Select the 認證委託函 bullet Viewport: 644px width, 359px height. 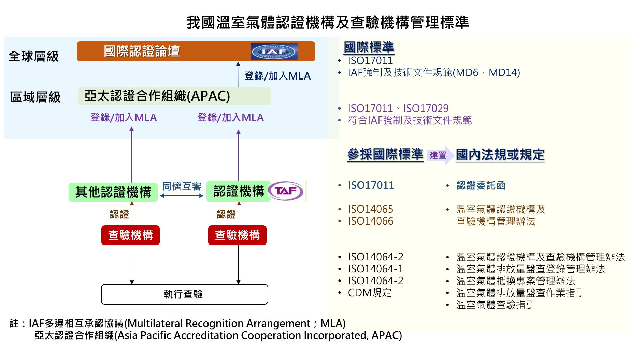coord(481,185)
